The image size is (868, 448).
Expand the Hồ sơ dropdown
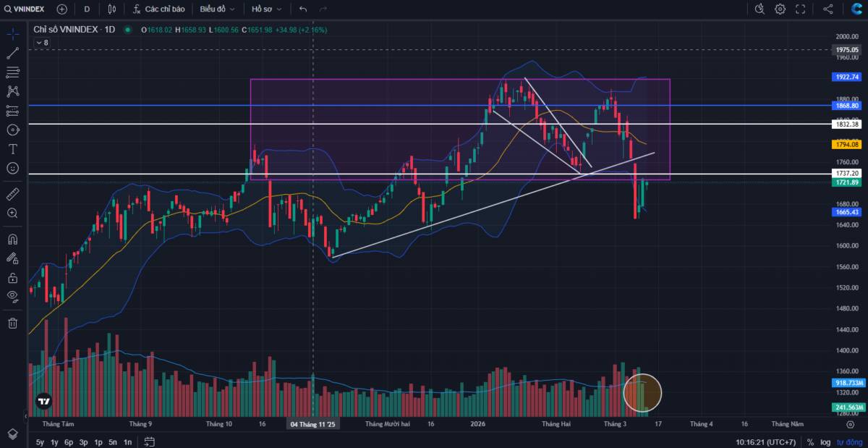point(267,9)
